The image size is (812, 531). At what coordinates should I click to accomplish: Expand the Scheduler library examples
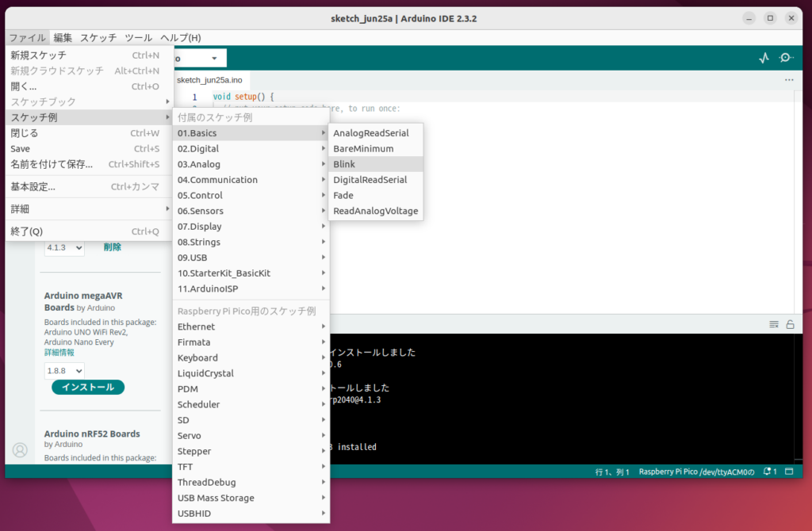[x=251, y=404]
